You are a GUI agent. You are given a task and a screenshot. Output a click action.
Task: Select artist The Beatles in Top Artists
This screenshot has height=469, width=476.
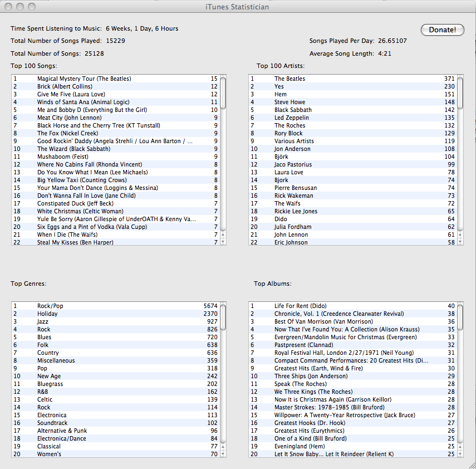[x=353, y=79]
